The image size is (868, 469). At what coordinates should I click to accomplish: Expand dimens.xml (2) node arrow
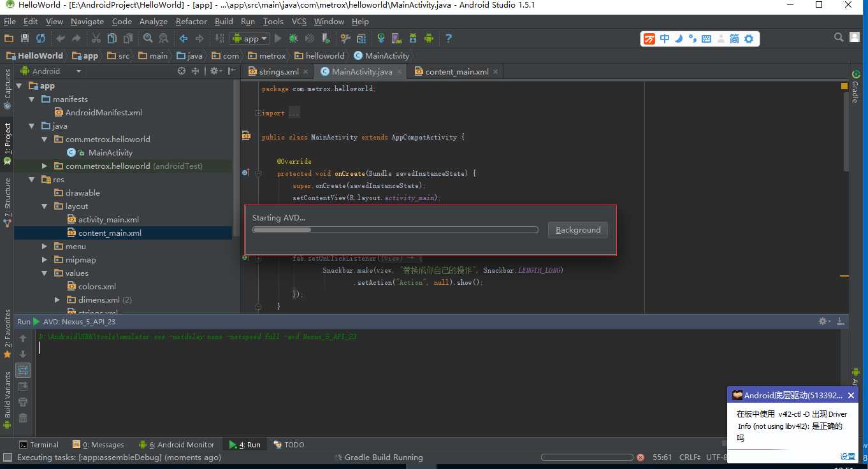[57, 300]
